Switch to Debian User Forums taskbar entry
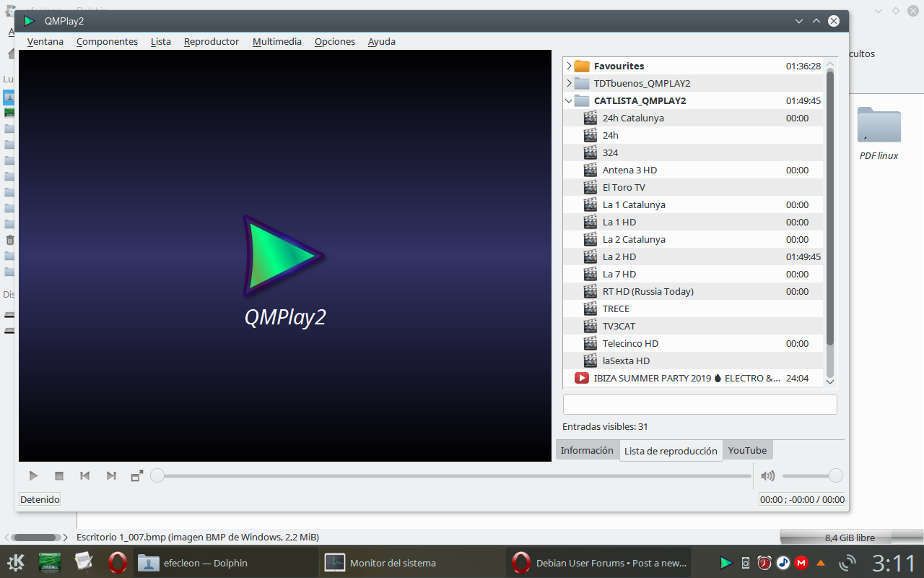Screen dimensions: 924x578 click(599, 562)
